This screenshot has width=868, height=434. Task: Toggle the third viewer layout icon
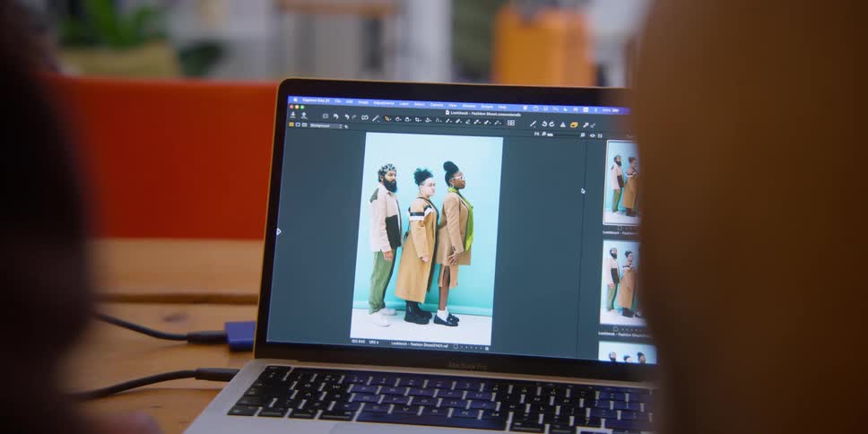click(x=304, y=125)
